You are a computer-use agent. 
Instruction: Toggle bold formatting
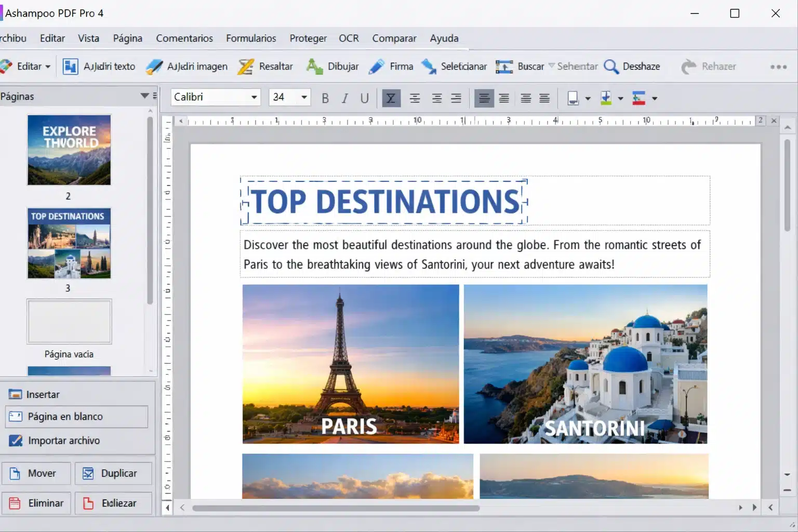tap(325, 98)
